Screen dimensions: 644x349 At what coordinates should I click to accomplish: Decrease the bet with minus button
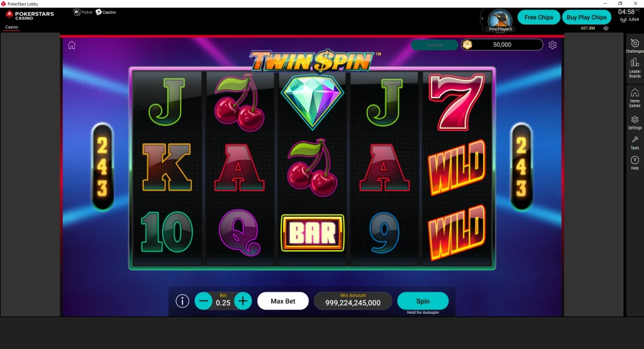[x=203, y=301]
